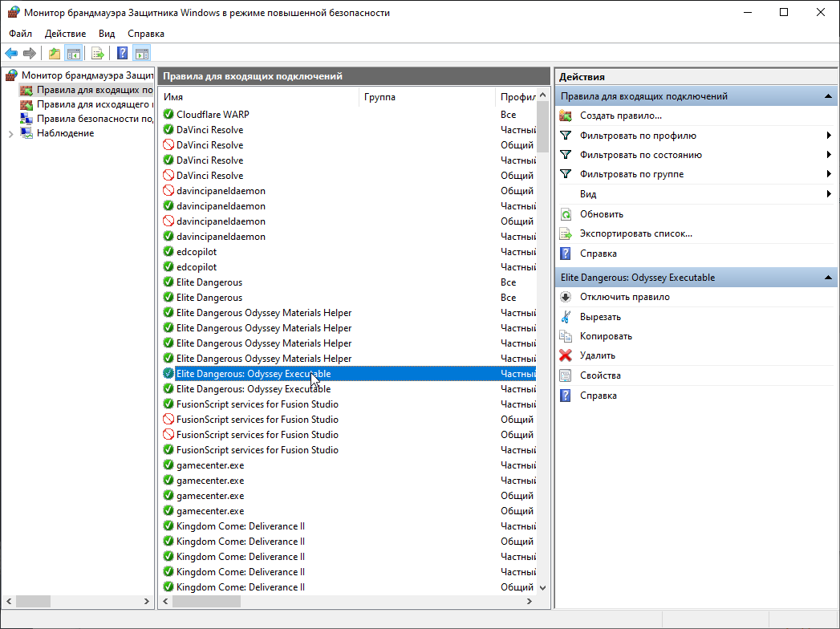
Task: Select the first edcopilot rule
Action: coord(348,252)
